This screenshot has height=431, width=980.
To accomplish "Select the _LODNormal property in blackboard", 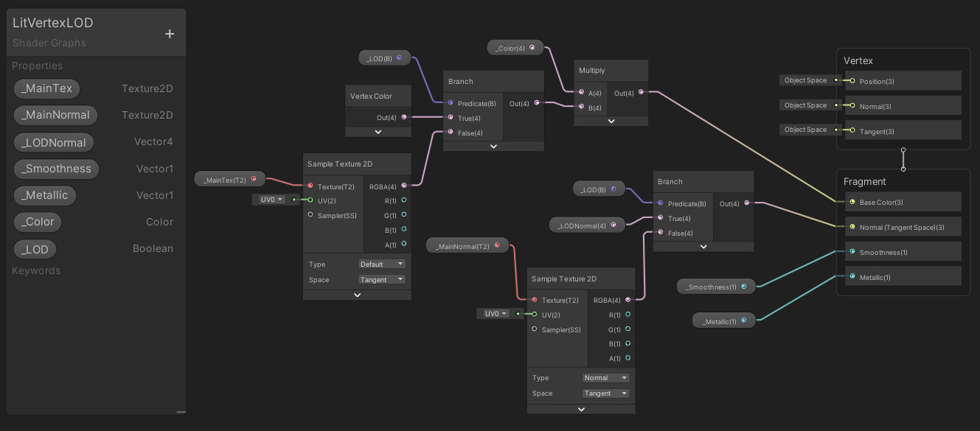I will coord(53,142).
